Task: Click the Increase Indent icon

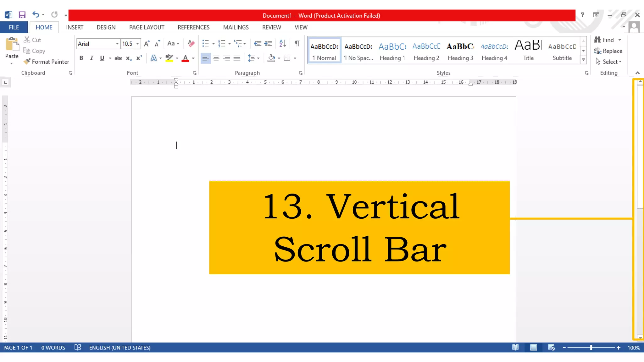Action: [x=268, y=43]
